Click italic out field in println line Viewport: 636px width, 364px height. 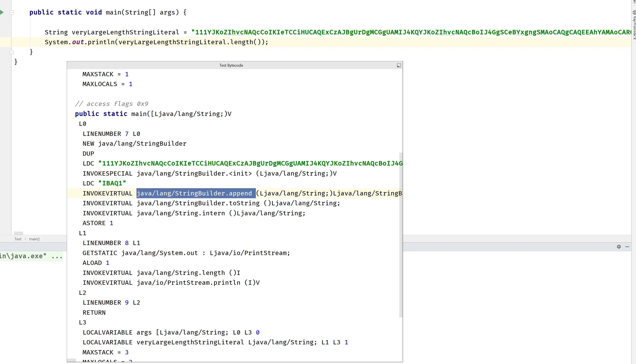tap(78, 42)
